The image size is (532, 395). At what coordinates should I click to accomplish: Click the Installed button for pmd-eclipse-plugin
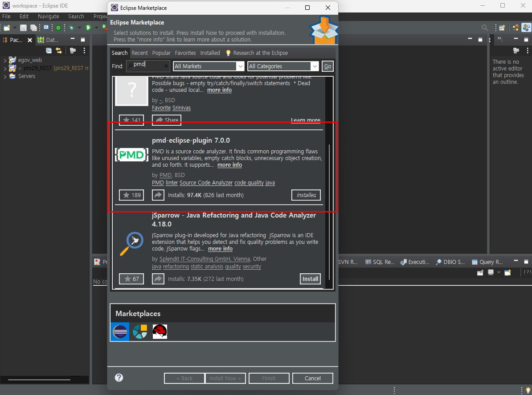306,195
